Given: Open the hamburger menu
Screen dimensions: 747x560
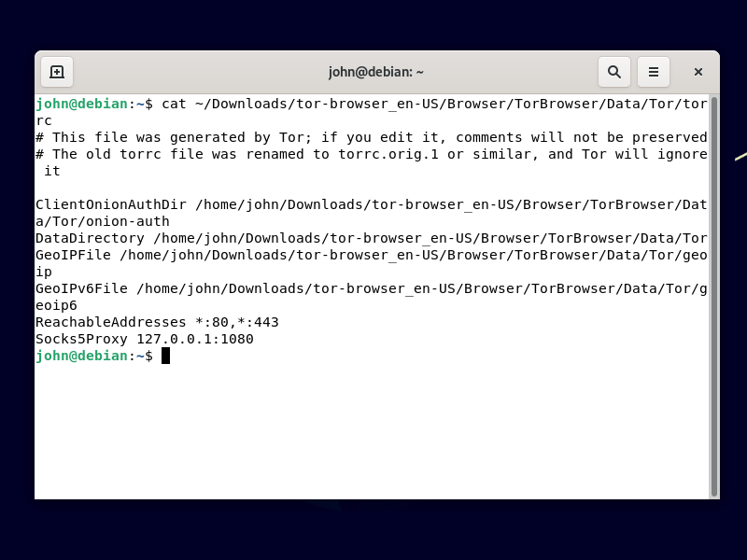Looking at the screenshot, I should click(x=654, y=71).
